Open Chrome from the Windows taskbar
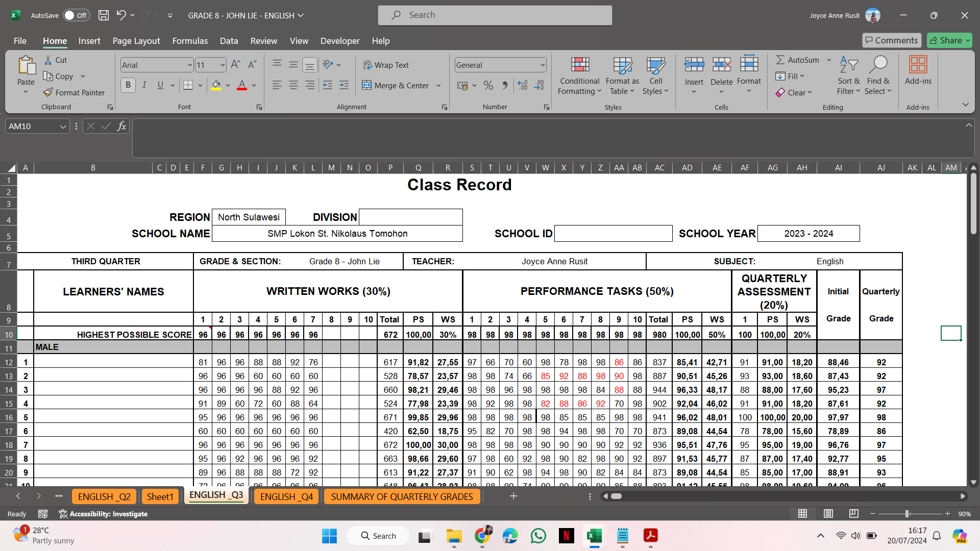Image resolution: width=980 pixels, height=551 pixels. click(482, 536)
